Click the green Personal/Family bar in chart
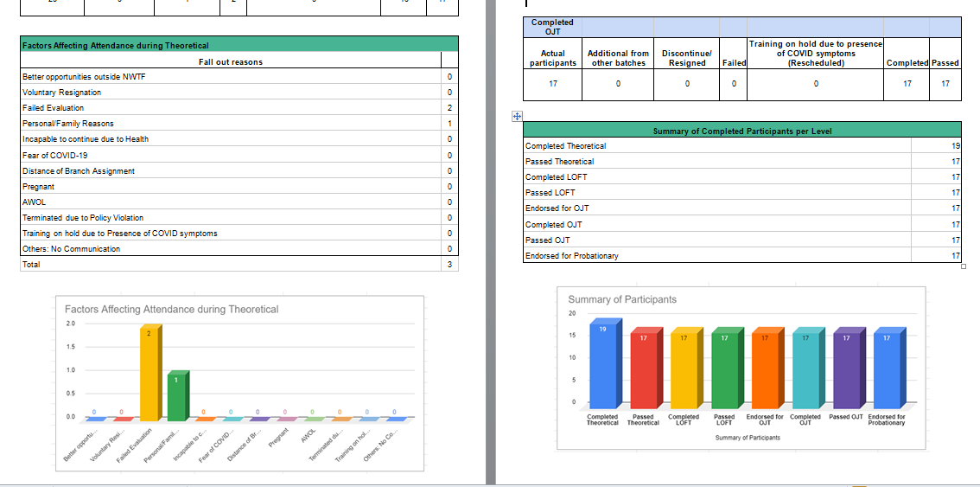 (x=178, y=396)
